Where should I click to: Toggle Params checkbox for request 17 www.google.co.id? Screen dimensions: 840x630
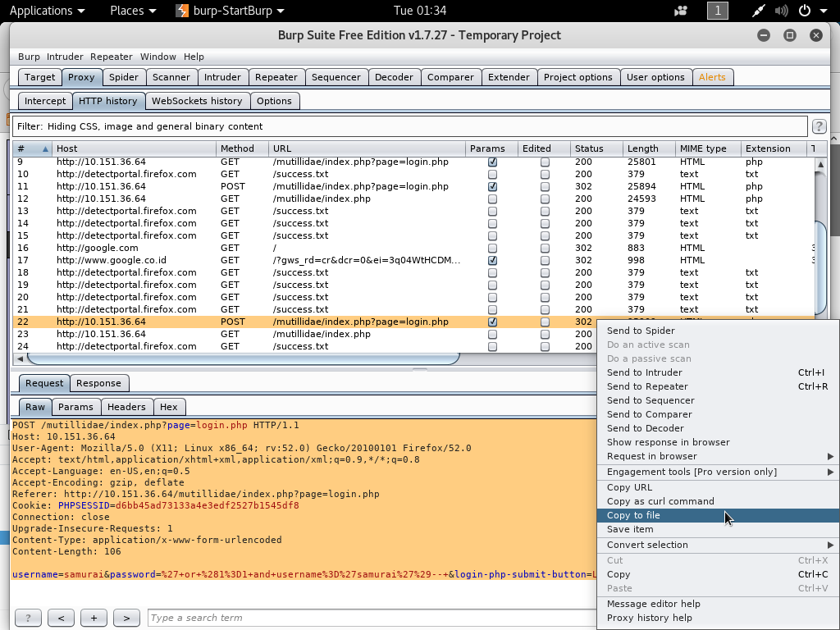pos(492,261)
